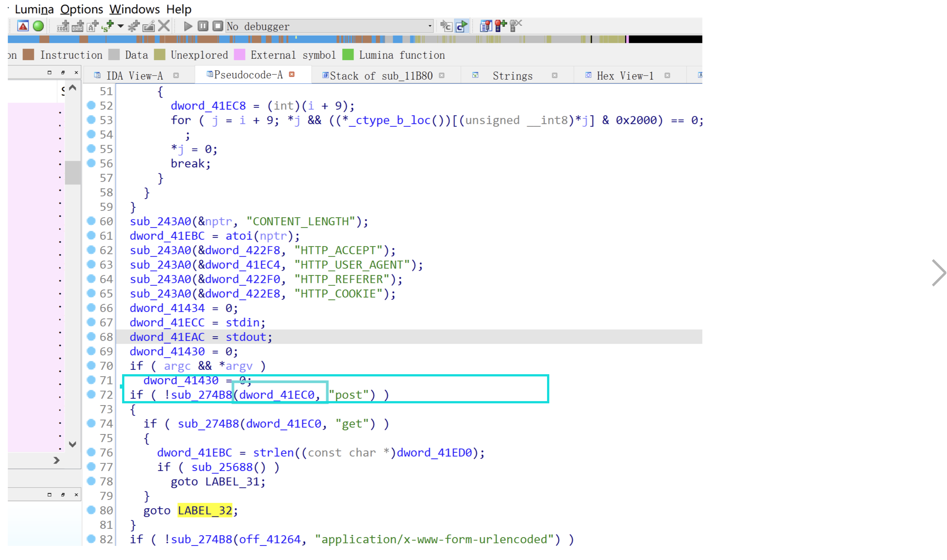The image size is (947, 560).
Task: Click the left panel vertical scrollbar thumb
Action: click(x=72, y=173)
